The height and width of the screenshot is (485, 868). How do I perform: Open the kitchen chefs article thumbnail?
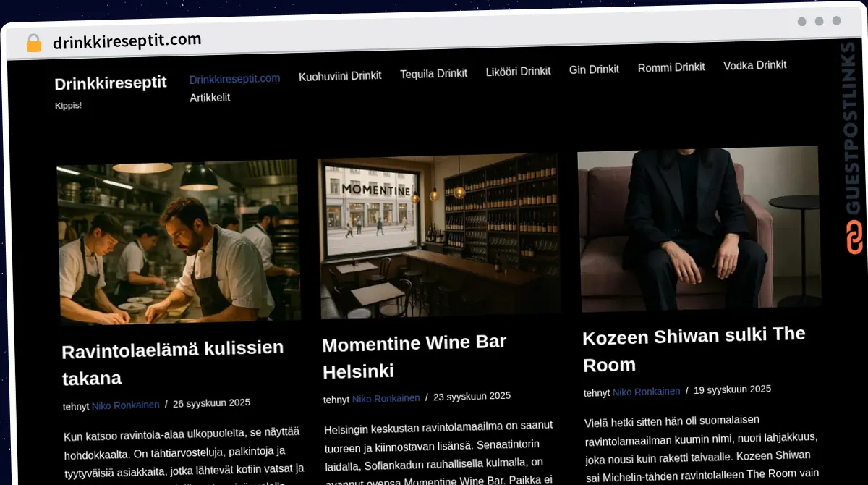coord(179,242)
